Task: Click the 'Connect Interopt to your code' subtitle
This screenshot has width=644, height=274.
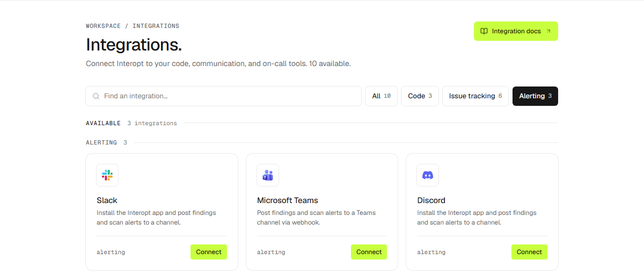Action: click(218, 63)
